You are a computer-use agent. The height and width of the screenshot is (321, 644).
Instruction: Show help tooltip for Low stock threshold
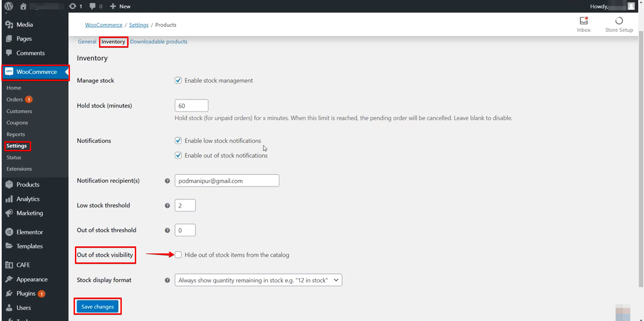167,206
